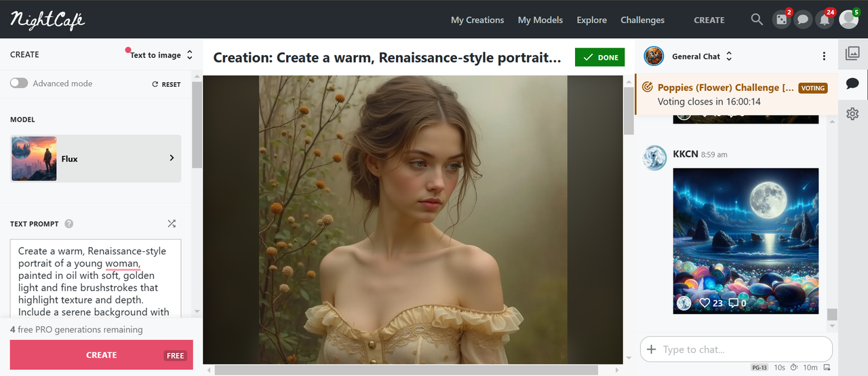Click the General Chat room avatar
This screenshot has height=376, width=868.
click(654, 56)
